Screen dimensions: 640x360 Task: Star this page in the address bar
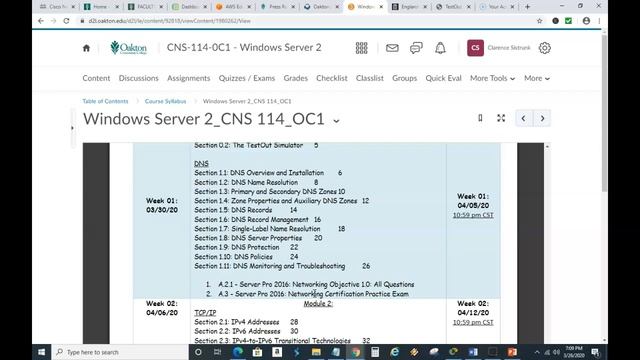(540, 21)
